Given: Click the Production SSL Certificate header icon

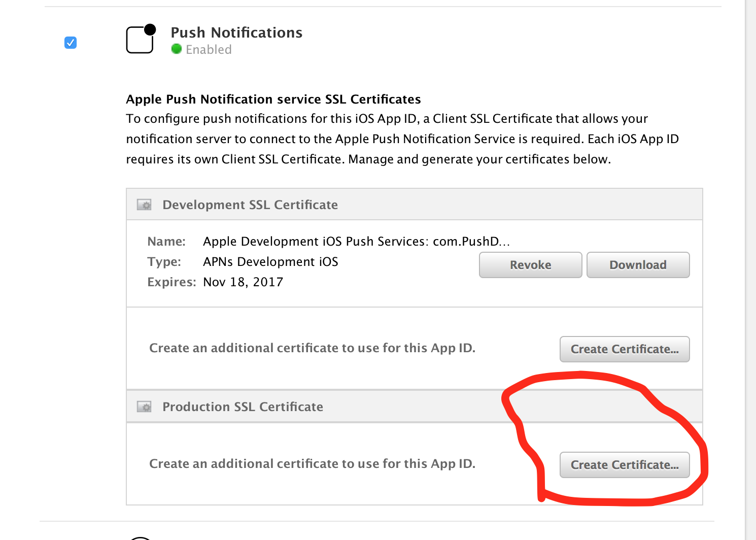Looking at the screenshot, I should click(x=145, y=407).
